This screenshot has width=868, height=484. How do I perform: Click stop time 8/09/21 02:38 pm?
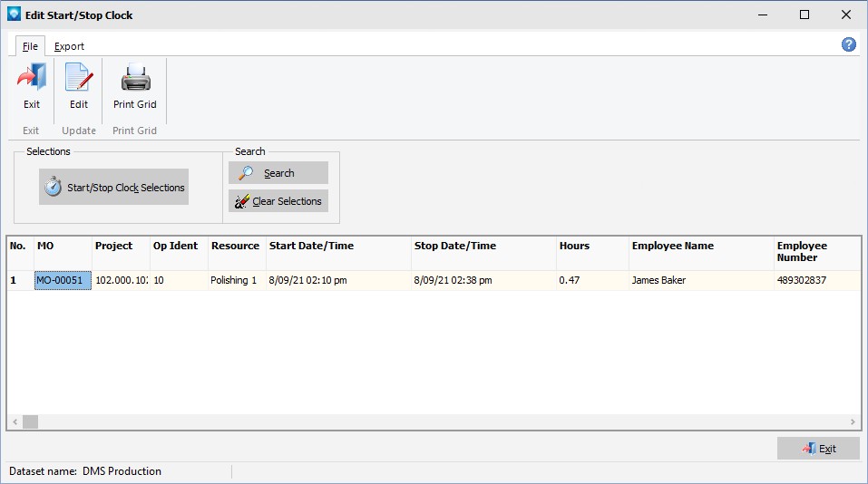(483, 280)
